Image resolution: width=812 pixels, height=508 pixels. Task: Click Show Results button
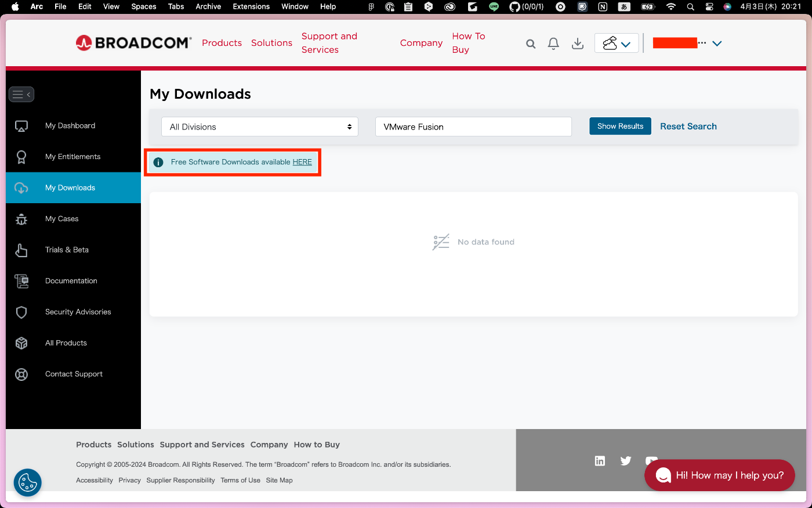[620, 126]
